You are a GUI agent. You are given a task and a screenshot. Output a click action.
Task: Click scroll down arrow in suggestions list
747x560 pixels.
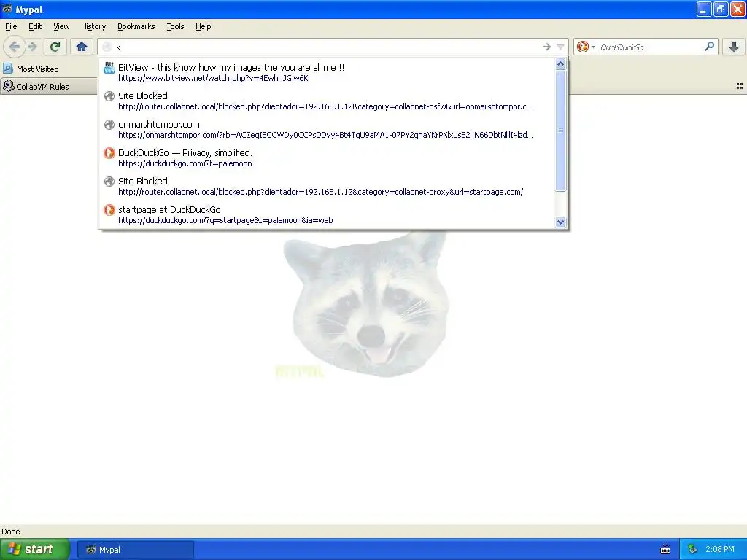click(561, 222)
